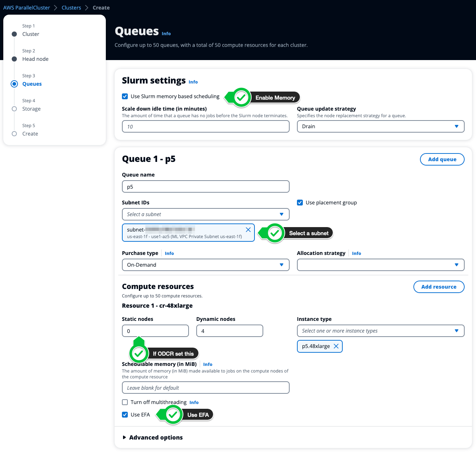
Task: Go to the Head node step
Action: 35,59
